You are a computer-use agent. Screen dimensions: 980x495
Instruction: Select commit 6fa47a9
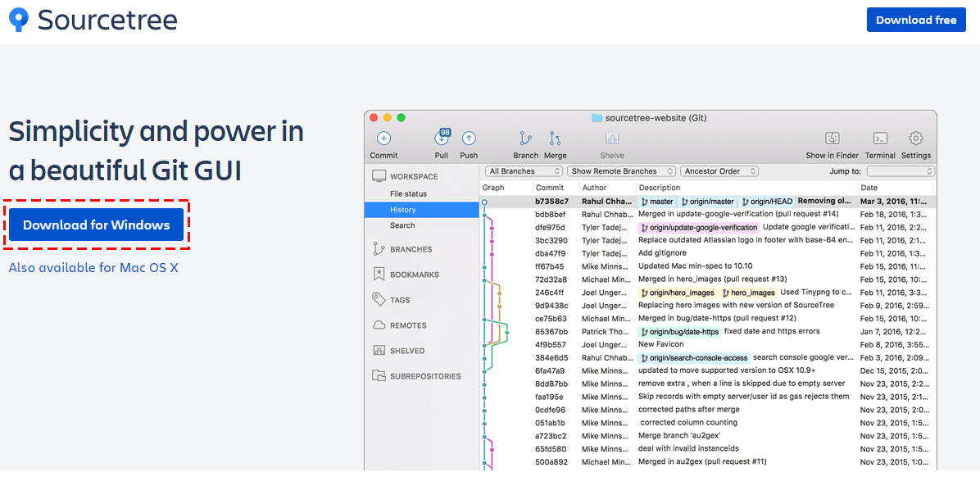coord(551,370)
